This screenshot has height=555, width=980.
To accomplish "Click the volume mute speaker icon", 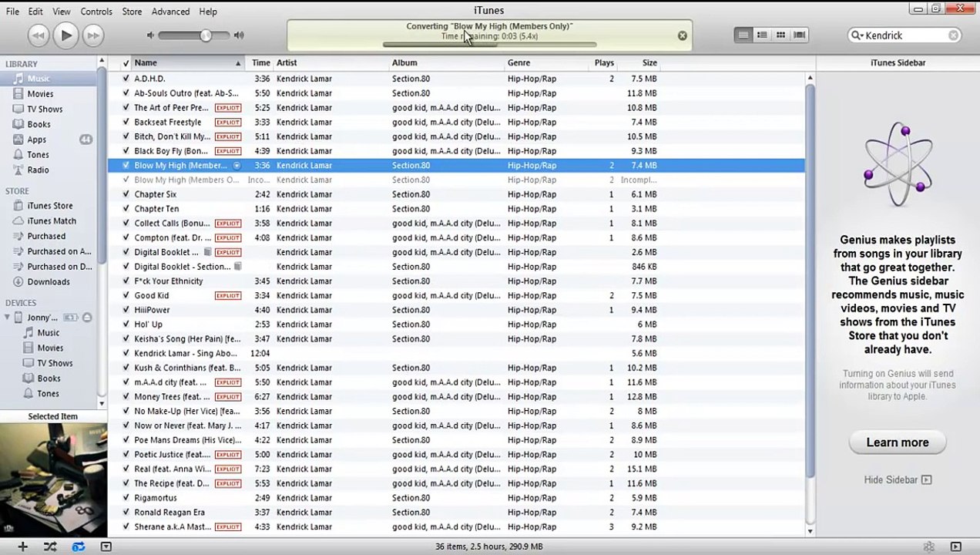I will (x=151, y=35).
